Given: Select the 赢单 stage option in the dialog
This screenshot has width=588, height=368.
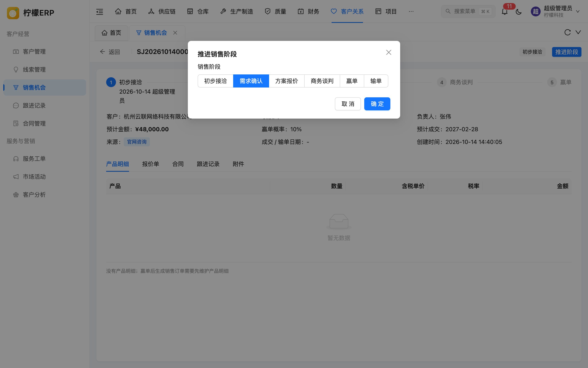Looking at the screenshot, I should [352, 81].
